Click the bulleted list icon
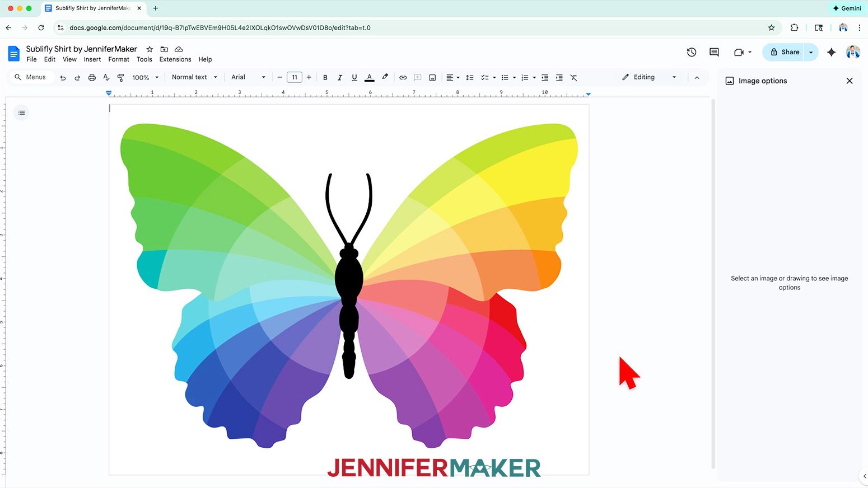 tap(505, 78)
